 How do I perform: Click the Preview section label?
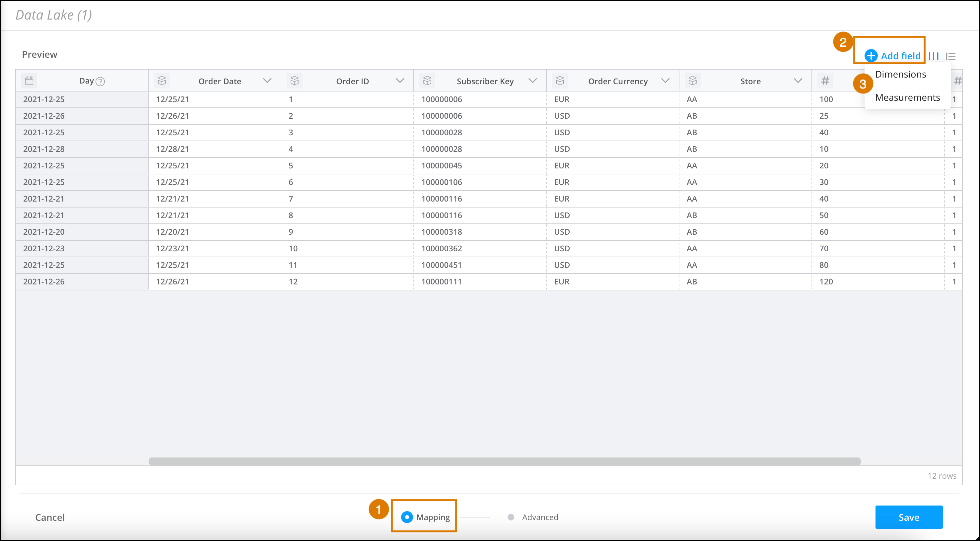pyautogui.click(x=39, y=54)
